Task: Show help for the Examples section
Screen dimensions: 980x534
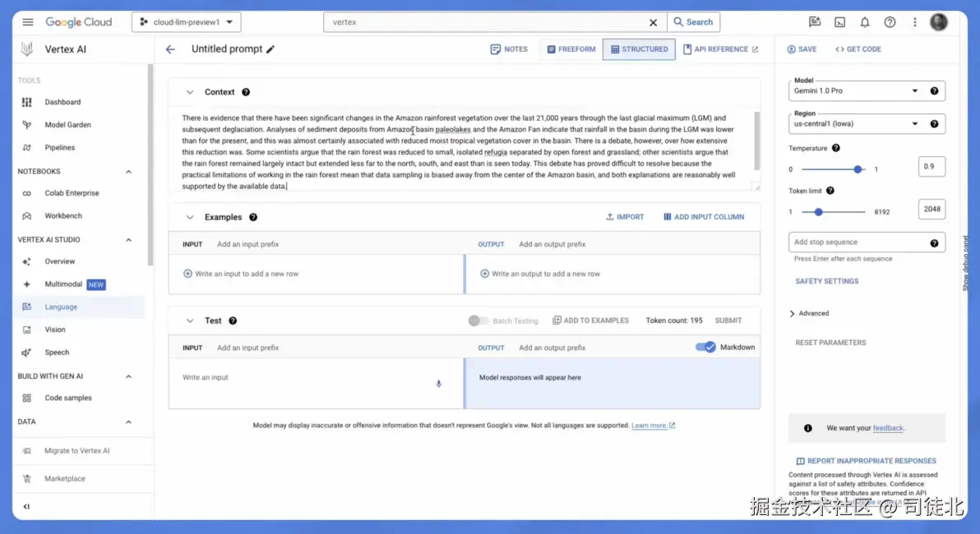Action: pos(253,218)
